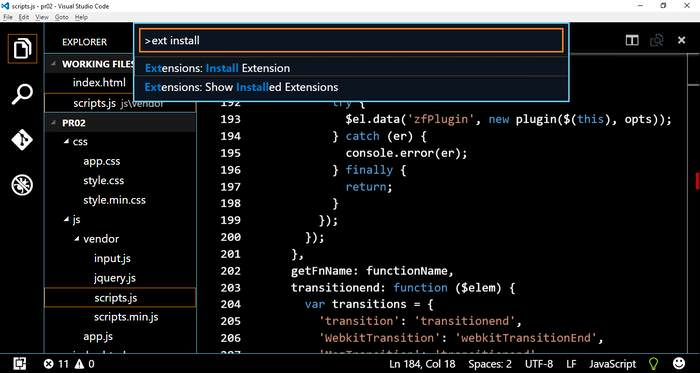Open the View menu
Image resolution: width=700 pixels, height=373 pixels.
click(42, 17)
